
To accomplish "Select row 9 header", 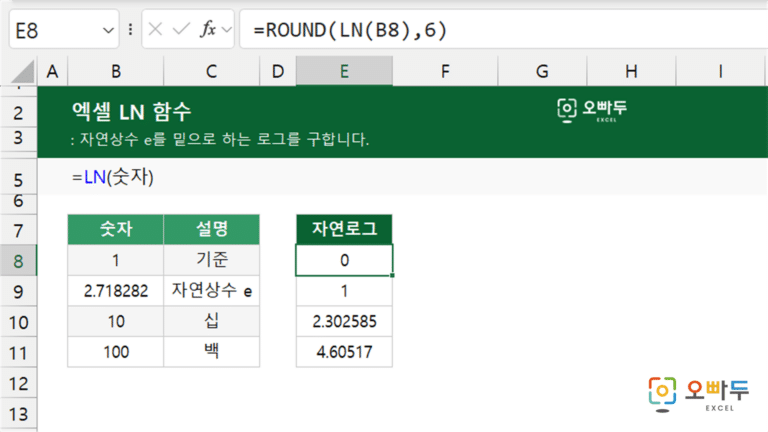I will click(18, 291).
